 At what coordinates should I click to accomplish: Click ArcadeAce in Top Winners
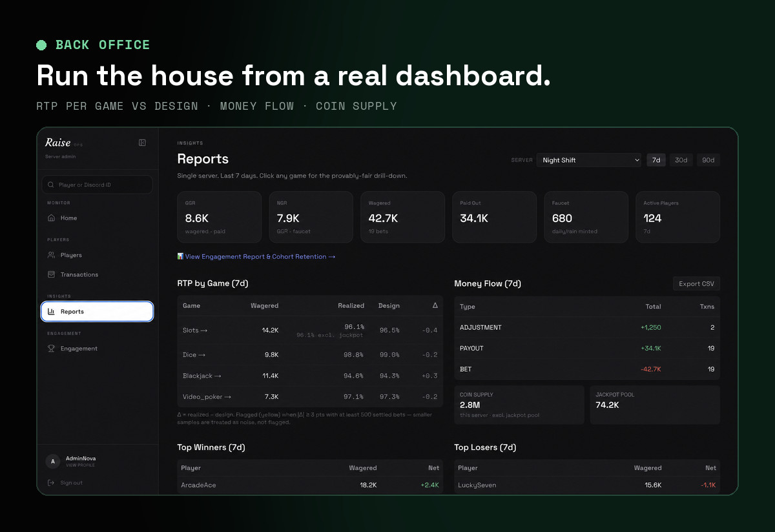(198, 485)
